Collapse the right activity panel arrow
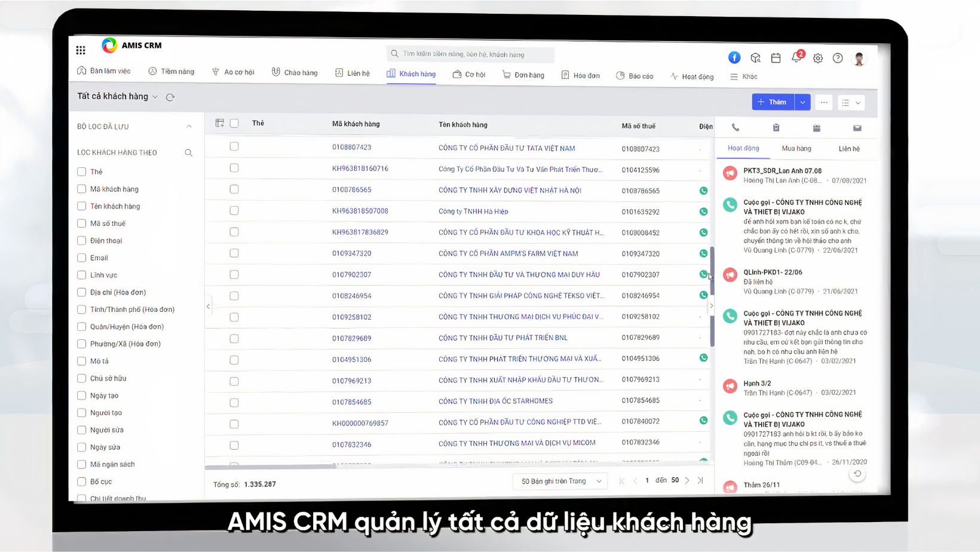 coord(711,306)
